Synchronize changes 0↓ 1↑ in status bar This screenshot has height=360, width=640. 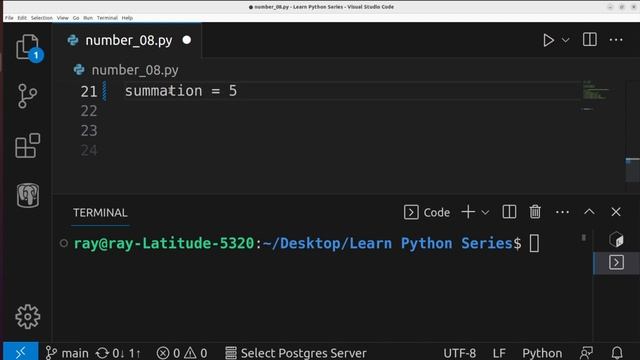click(118, 353)
